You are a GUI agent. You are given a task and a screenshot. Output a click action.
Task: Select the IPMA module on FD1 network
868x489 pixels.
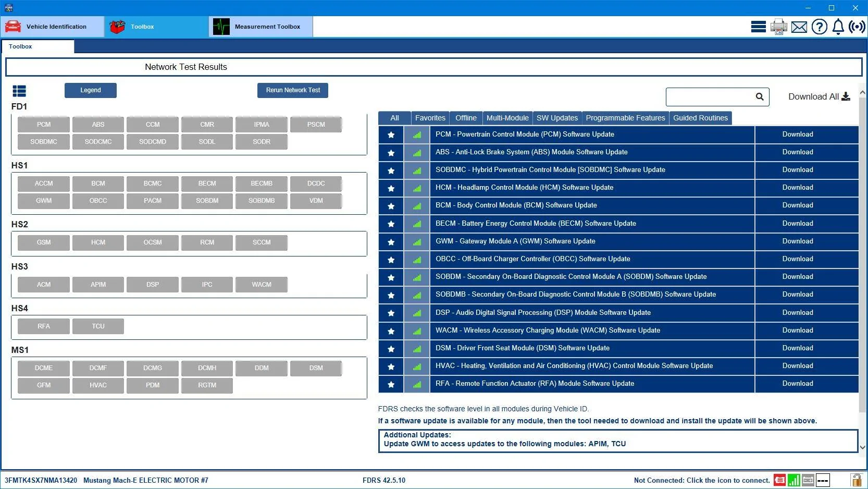pyautogui.click(x=262, y=125)
